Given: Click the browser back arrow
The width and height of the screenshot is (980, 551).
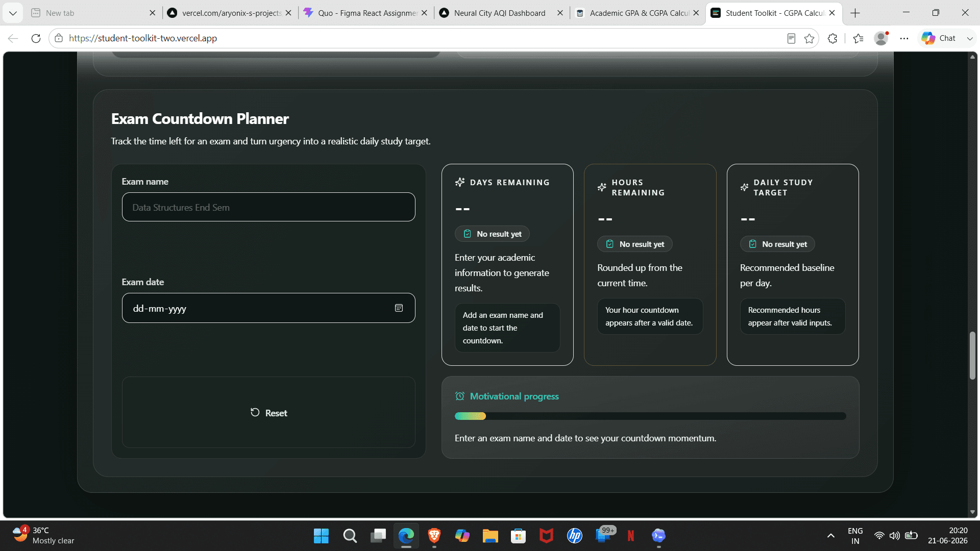Looking at the screenshot, I should (13, 38).
